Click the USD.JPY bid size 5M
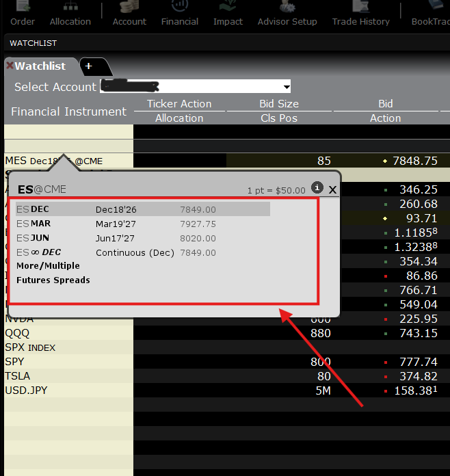The width and height of the screenshot is (450, 476). [323, 391]
